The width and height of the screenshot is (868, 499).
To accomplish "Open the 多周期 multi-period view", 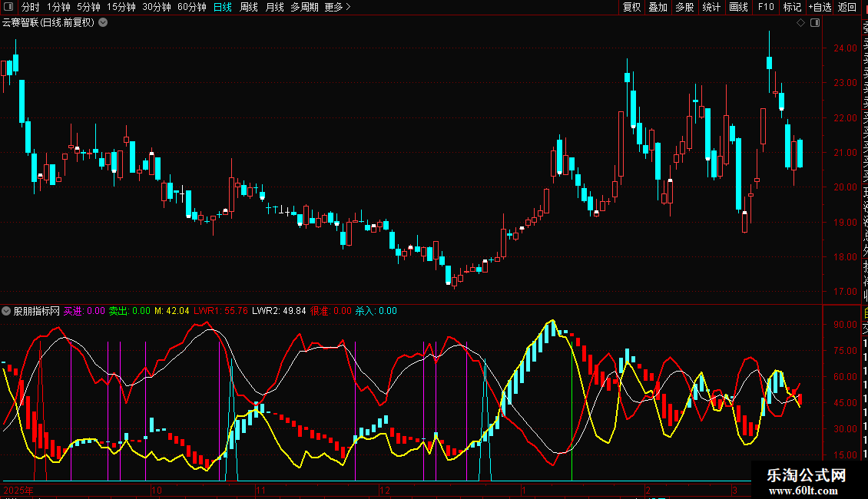I will [x=304, y=7].
